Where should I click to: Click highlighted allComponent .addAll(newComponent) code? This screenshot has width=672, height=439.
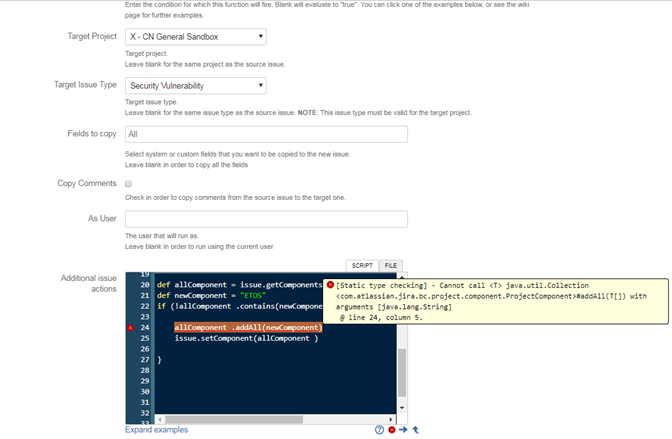point(248,328)
